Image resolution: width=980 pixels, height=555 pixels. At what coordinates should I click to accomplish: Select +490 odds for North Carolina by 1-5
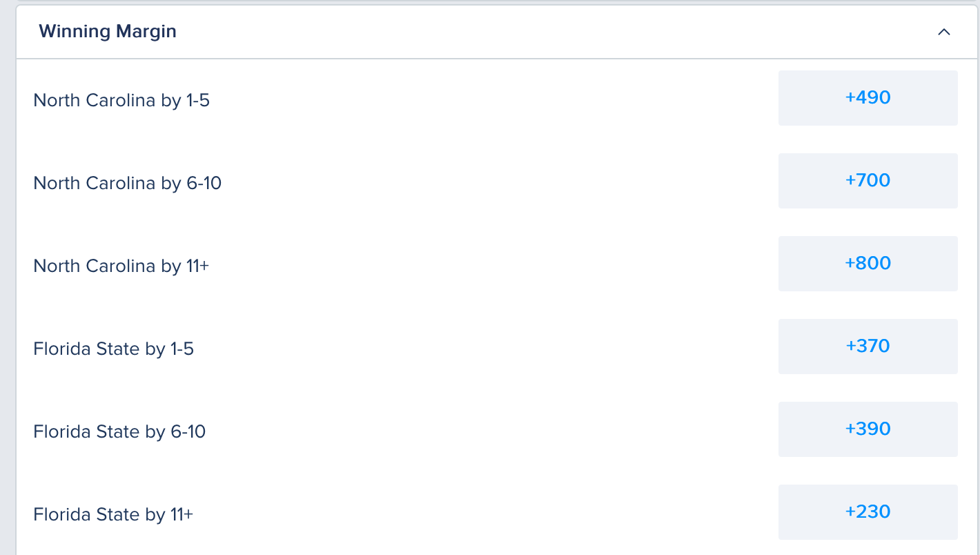[x=868, y=98]
